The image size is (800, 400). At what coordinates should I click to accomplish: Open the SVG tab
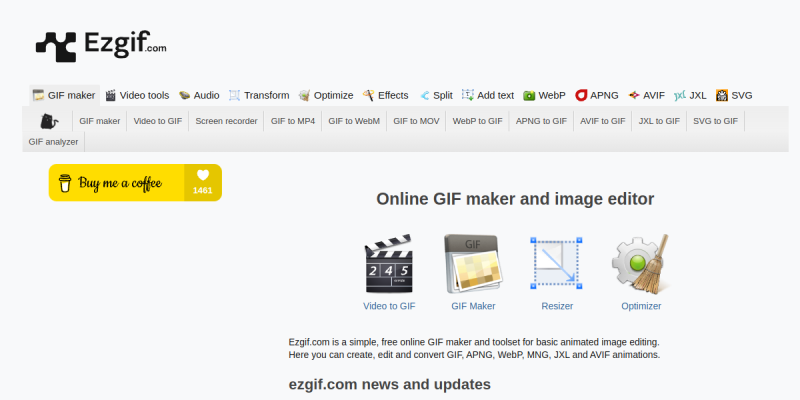point(734,95)
